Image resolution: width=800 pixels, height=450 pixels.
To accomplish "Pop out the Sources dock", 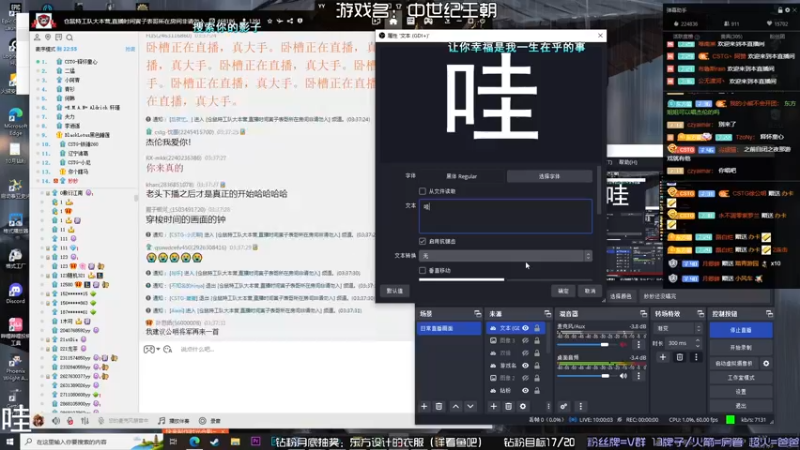I will [547, 313].
